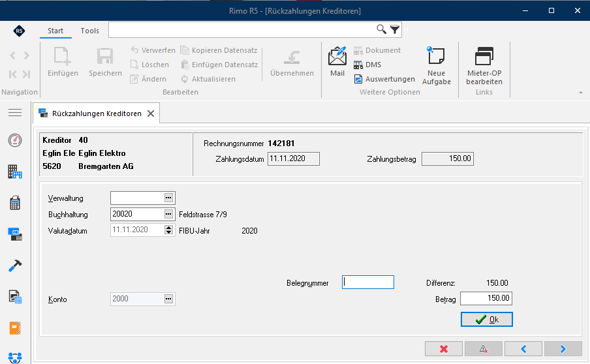Click the blue left arrow button

tap(523, 349)
